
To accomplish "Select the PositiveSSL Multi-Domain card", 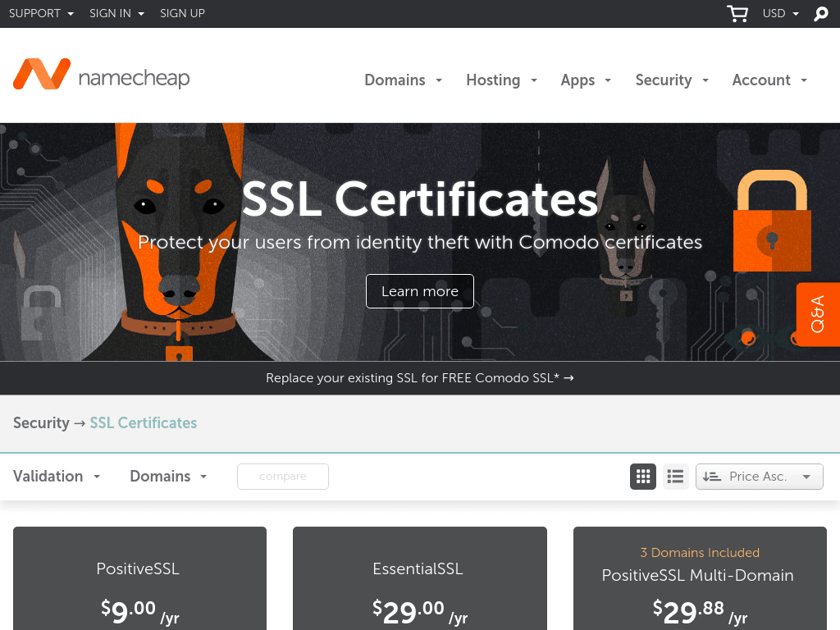I will click(700, 578).
